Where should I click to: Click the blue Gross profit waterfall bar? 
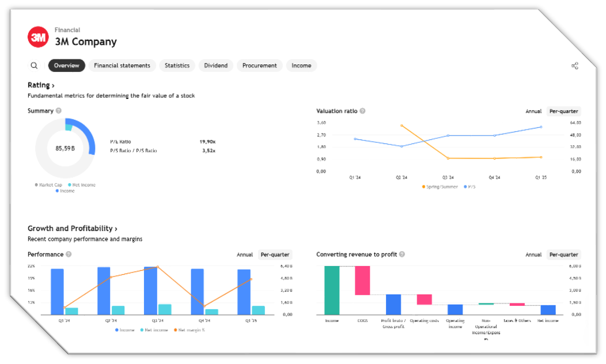pyautogui.click(x=393, y=305)
